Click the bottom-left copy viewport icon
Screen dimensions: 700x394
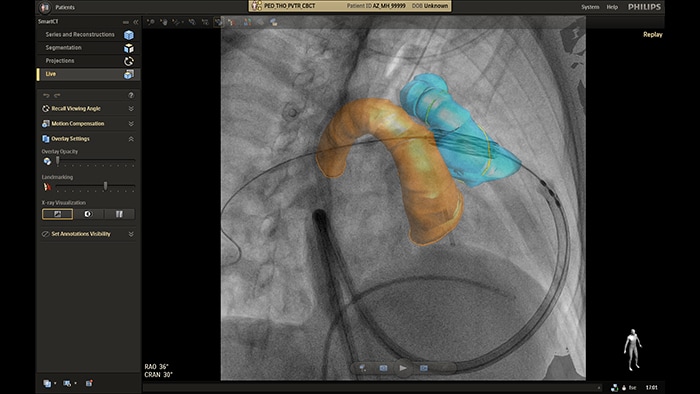[47, 383]
